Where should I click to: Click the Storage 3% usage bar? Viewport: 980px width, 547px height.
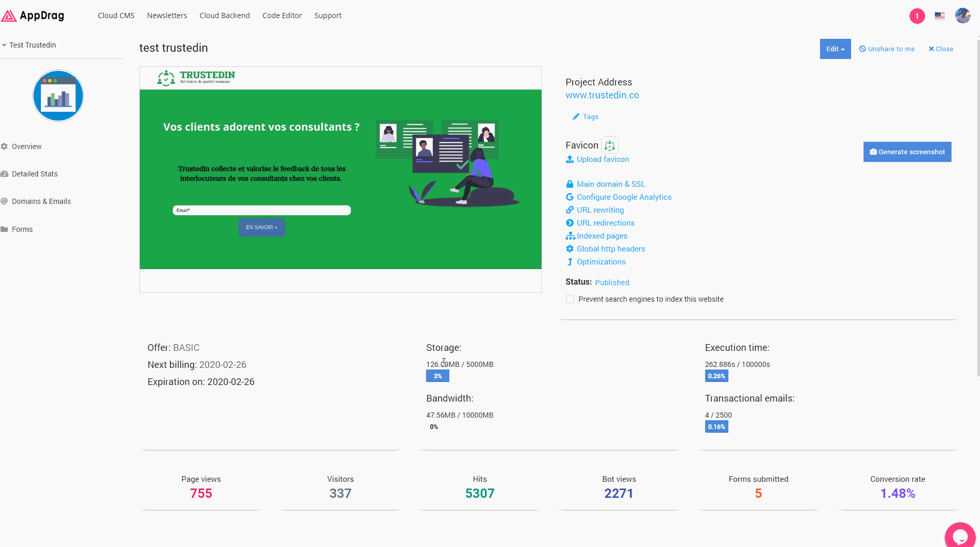point(437,376)
